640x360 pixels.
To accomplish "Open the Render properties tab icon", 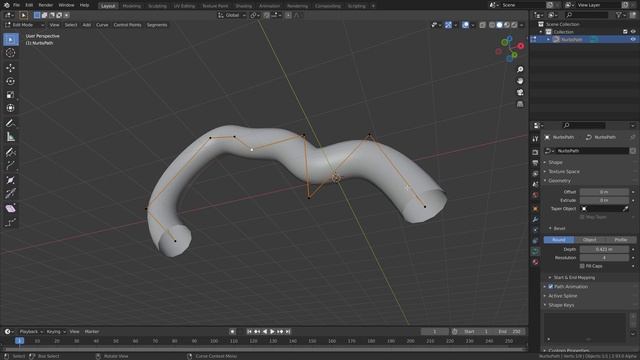I will pos(536,152).
